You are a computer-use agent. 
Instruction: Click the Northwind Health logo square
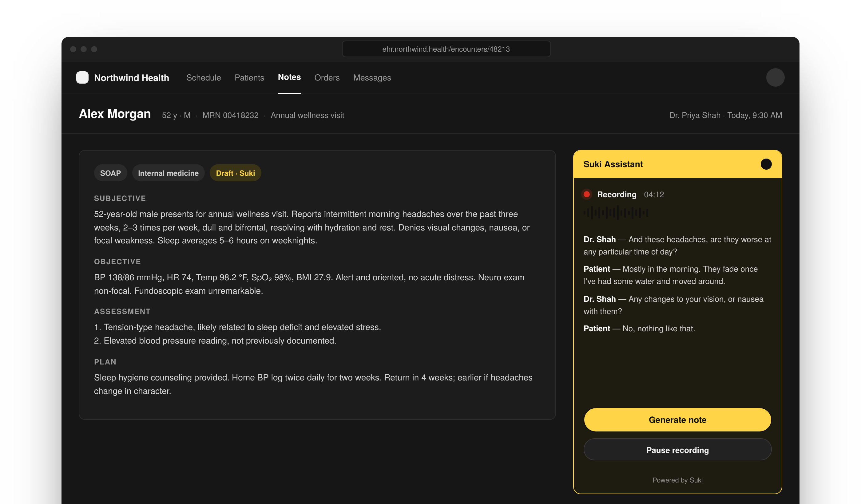tap(82, 77)
